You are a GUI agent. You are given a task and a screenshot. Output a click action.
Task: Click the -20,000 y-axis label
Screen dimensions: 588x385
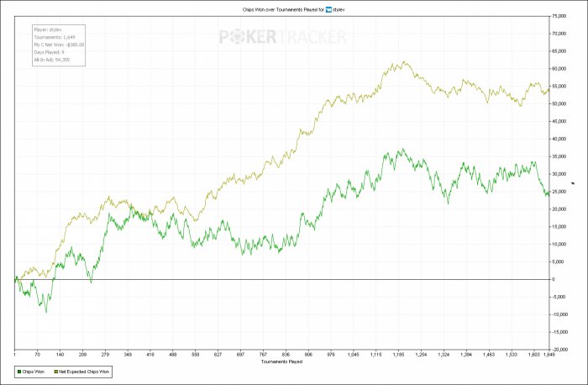click(559, 350)
